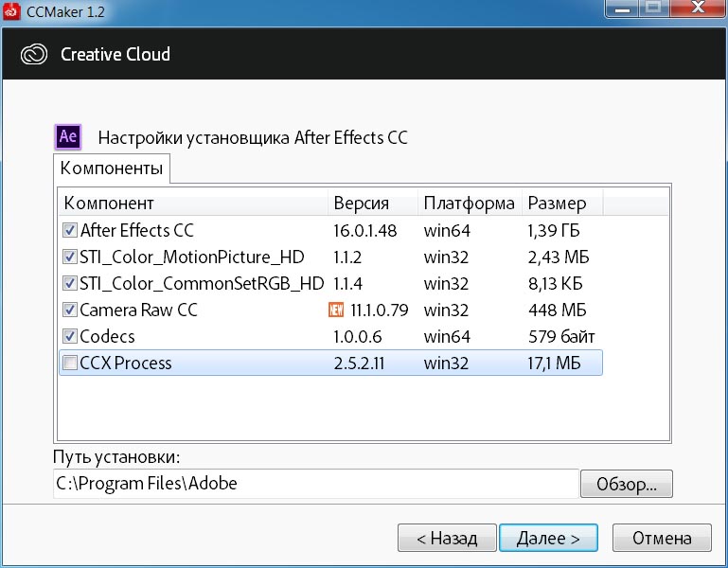728x568 pixels.
Task: Uncheck the After Effects CC component
Action: point(70,230)
